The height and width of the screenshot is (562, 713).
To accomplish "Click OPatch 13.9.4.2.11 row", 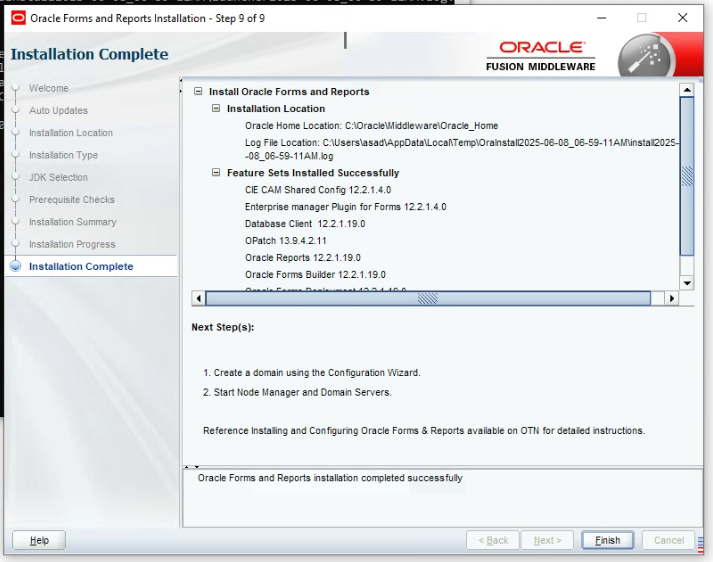I will (286, 241).
